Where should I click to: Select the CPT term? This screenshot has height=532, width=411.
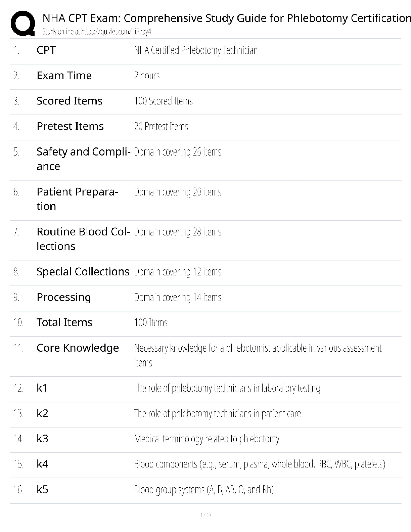[x=46, y=50]
